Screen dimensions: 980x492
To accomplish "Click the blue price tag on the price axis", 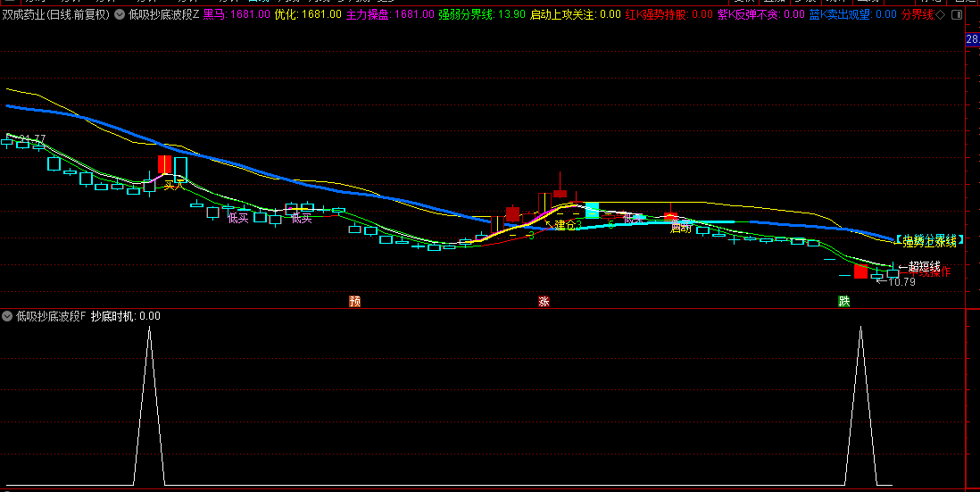I will point(973,39).
